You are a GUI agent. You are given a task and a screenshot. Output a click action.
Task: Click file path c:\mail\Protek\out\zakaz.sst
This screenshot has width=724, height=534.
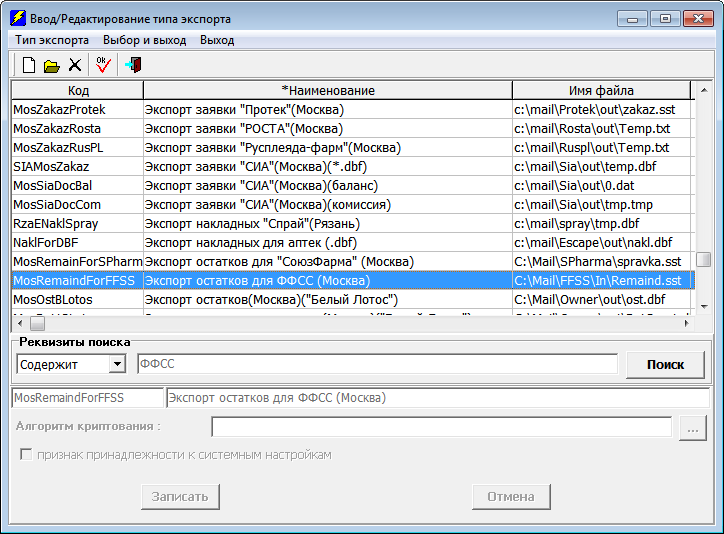tap(602, 110)
